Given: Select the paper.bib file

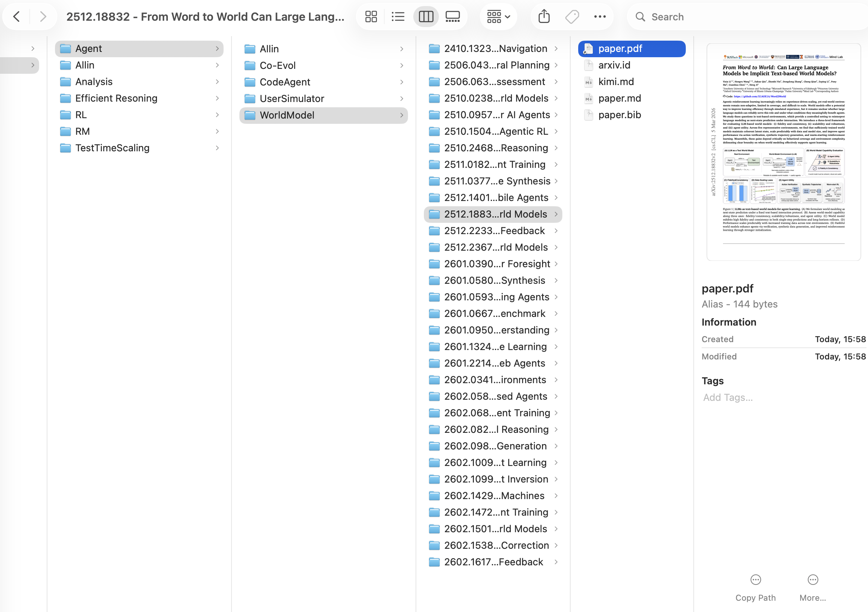Looking at the screenshot, I should click(631, 115).
